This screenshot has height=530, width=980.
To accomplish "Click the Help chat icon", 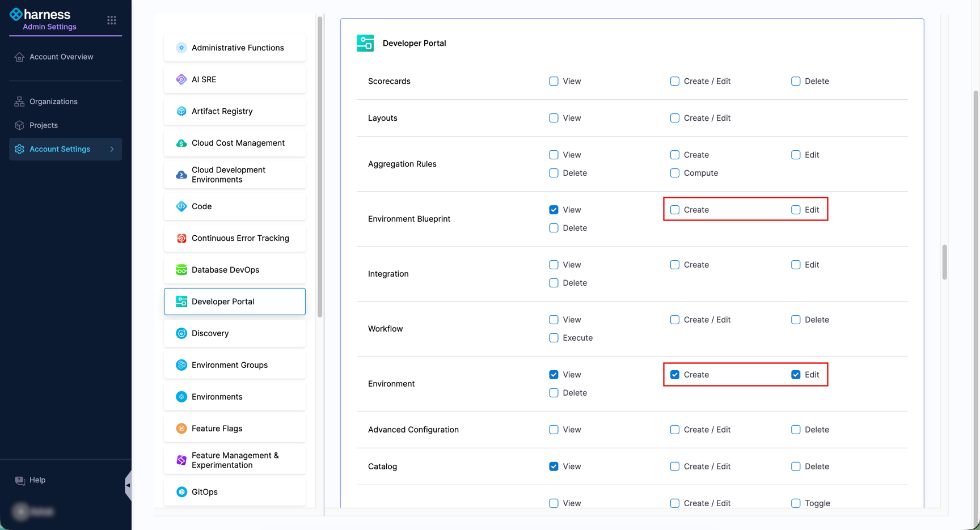I will [x=20, y=480].
